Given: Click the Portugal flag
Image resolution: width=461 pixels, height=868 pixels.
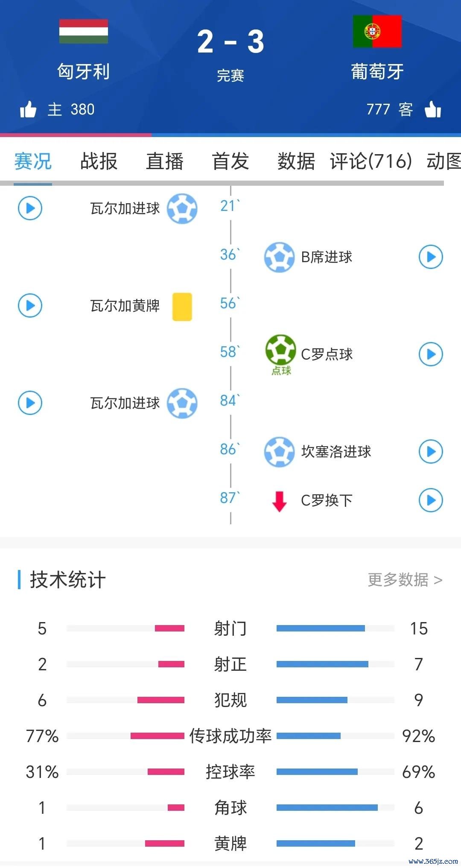Looking at the screenshot, I should click(x=377, y=31).
